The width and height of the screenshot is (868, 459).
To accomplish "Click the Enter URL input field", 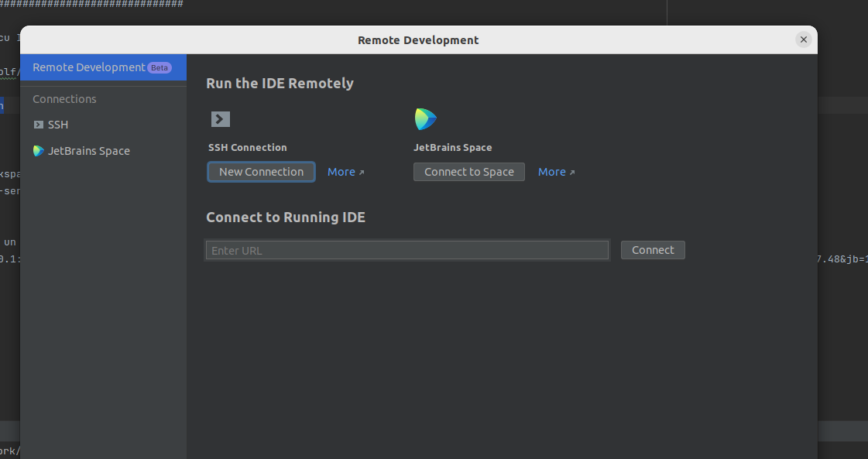I will [407, 249].
